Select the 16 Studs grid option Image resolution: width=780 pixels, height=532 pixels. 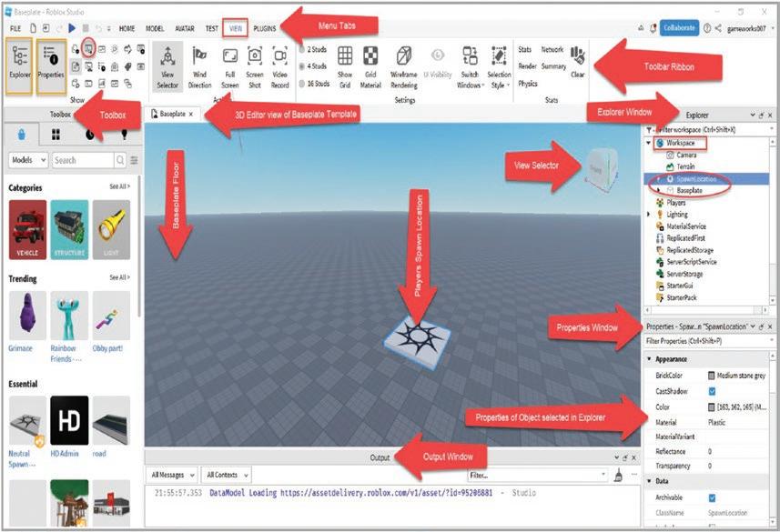(x=314, y=84)
